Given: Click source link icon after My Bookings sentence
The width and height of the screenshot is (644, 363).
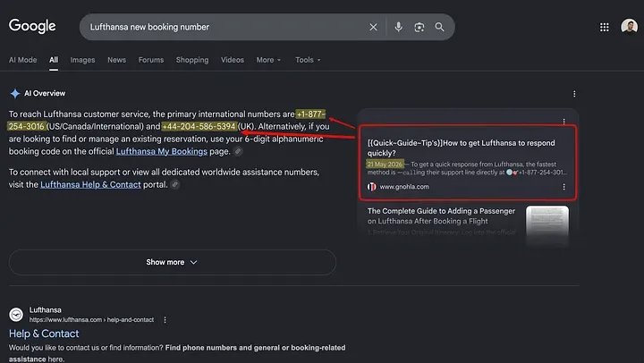Looking at the screenshot, I should [238, 151].
